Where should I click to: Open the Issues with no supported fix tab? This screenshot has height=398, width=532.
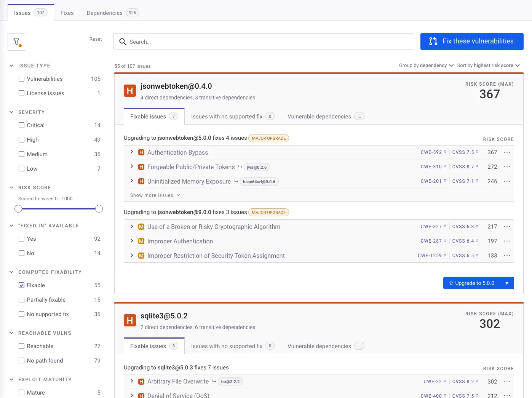tap(226, 116)
